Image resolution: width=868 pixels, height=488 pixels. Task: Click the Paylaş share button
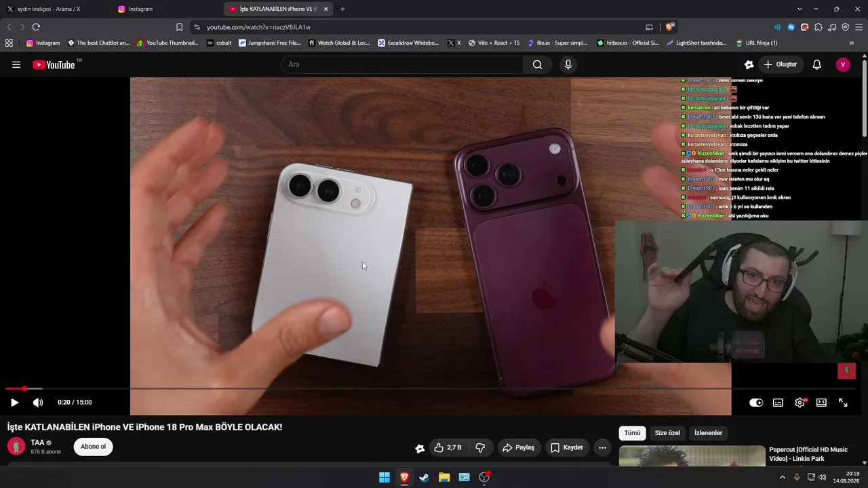click(x=519, y=447)
